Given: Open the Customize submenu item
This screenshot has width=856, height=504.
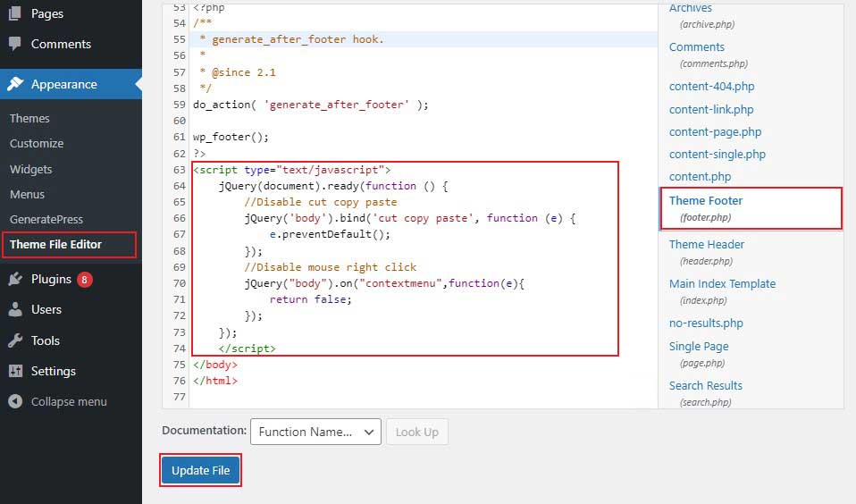Looking at the screenshot, I should pos(37,144).
